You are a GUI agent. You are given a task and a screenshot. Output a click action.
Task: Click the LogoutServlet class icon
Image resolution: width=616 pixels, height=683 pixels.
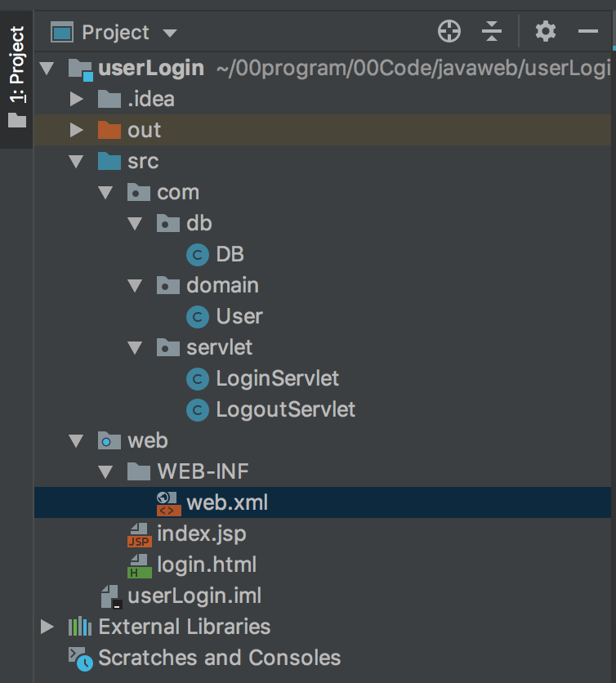pyautogui.click(x=198, y=410)
